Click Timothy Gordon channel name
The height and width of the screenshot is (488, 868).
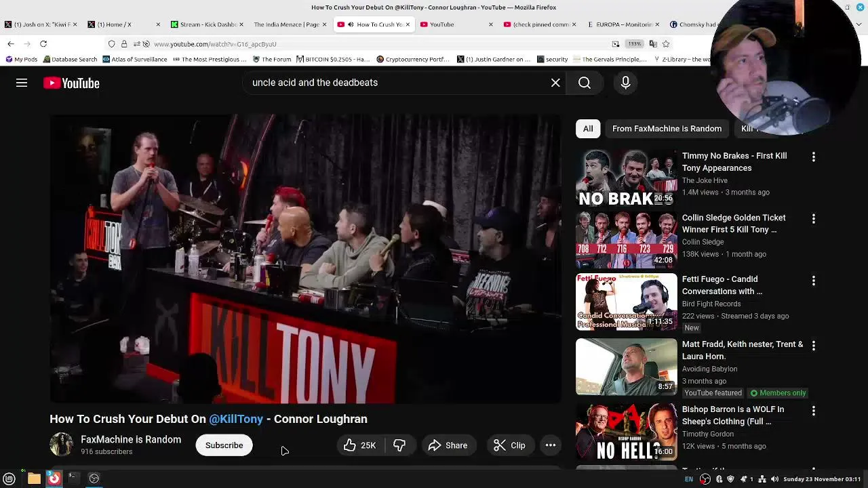(707, 434)
